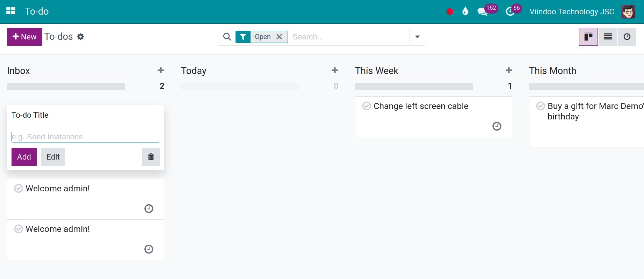
Task: Open conversations with 152 unread messages
Action: [x=487, y=10]
